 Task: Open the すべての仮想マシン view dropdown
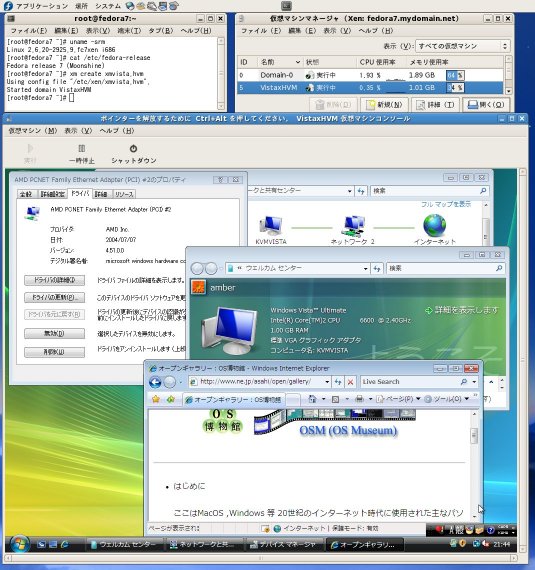[463, 46]
